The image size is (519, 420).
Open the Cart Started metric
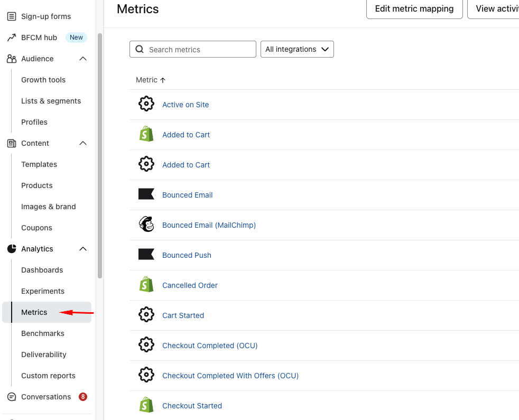183,315
